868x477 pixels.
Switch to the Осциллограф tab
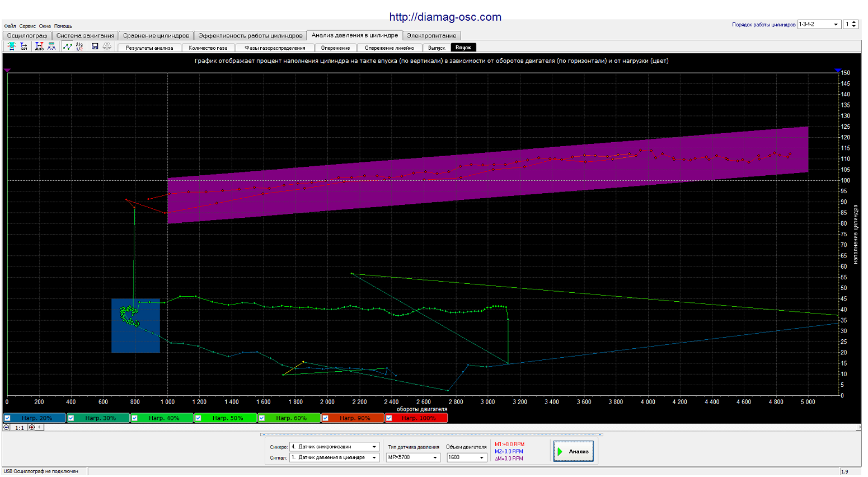(27, 35)
